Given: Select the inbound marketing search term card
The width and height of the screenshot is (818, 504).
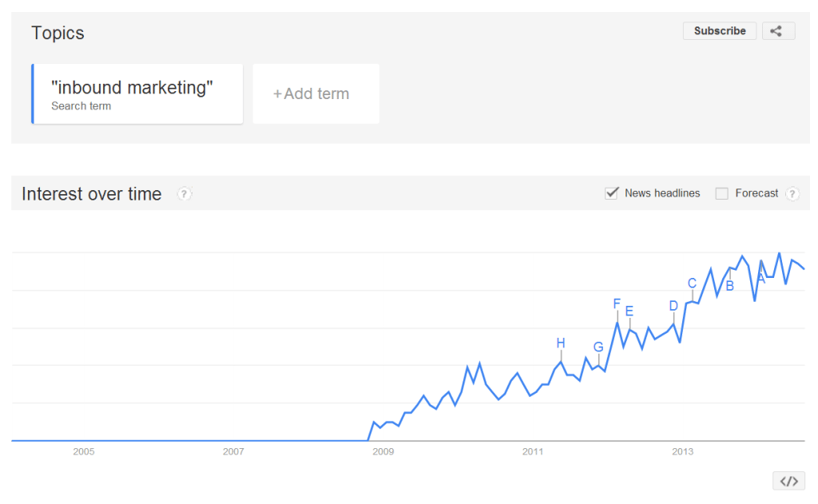Looking at the screenshot, I should (x=137, y=93).
